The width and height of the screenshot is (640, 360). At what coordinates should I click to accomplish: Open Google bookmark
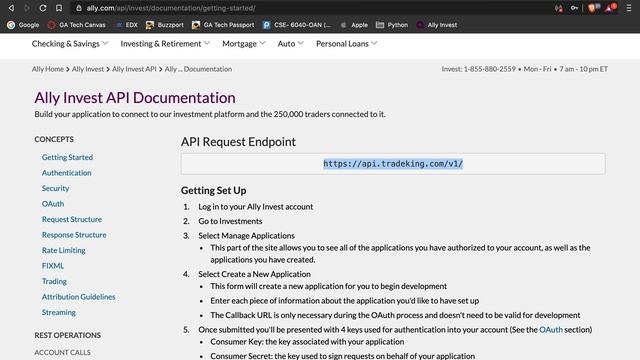point(23,25)
